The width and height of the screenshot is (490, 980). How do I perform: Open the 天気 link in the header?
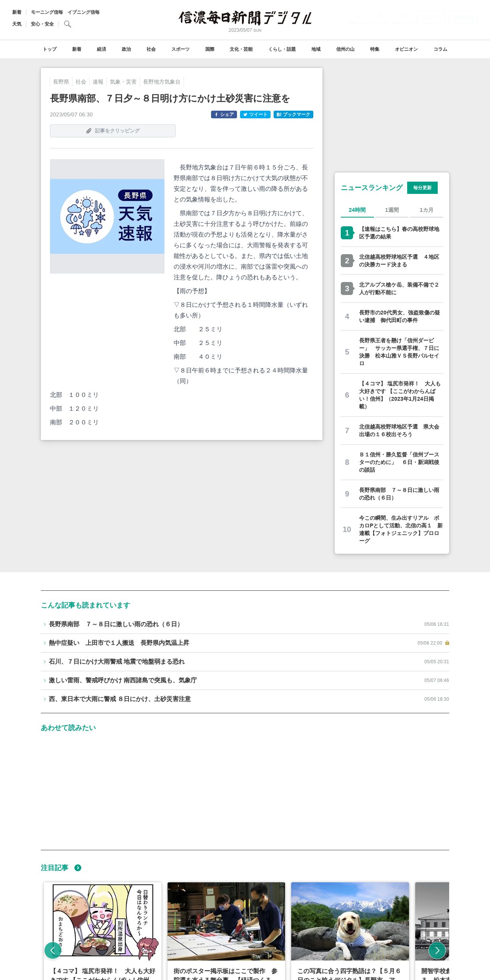coord(17,24)
